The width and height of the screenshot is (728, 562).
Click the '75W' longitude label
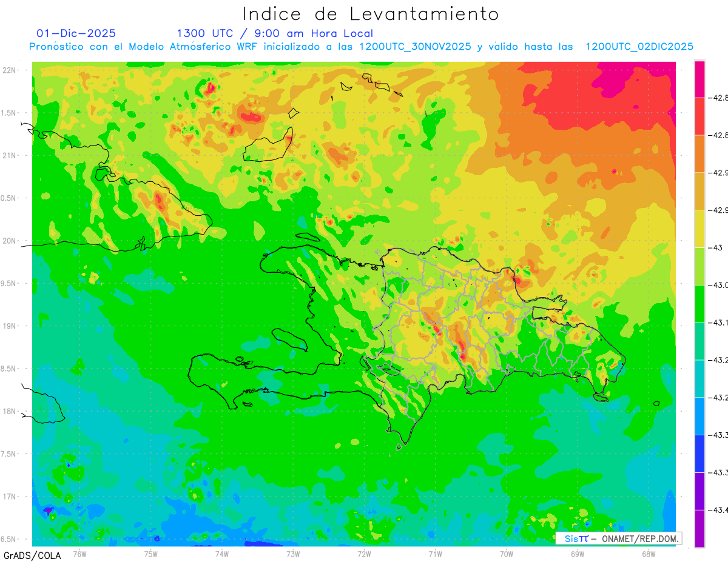[x=151, y=554]
